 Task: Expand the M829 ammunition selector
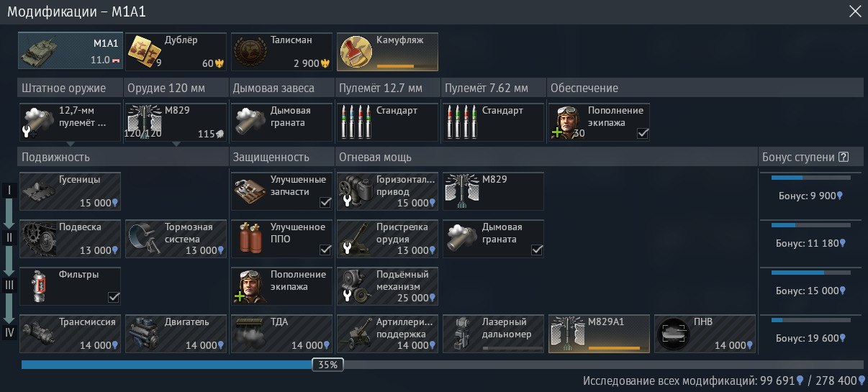pos(176,144)
